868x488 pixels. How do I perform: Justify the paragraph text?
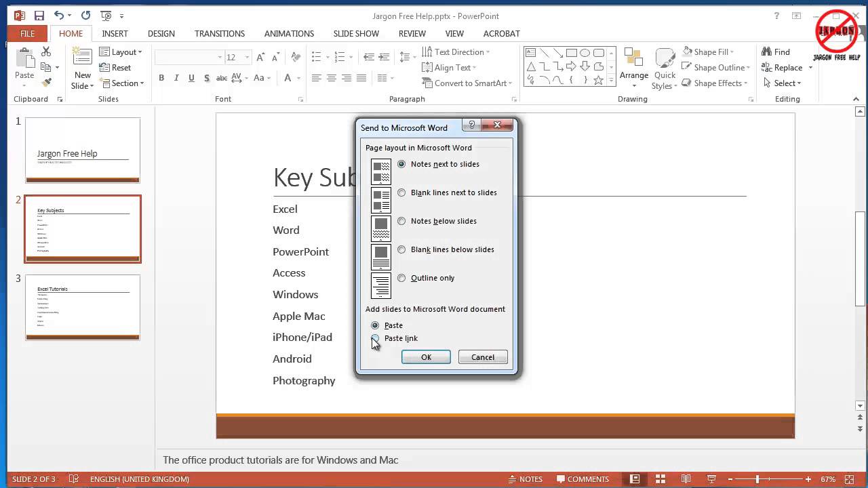pyautogui.click(x=361, y=78)
